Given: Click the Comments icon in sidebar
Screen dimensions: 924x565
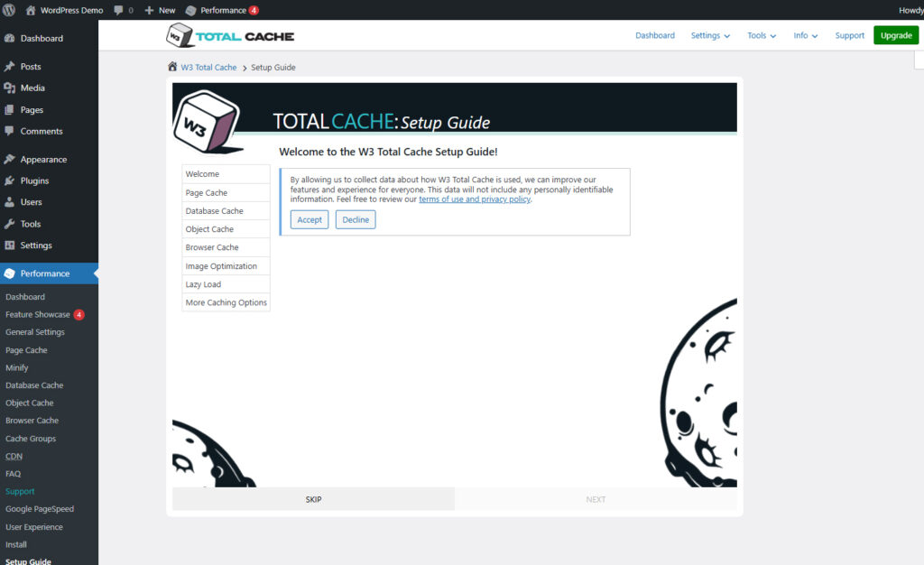Looking at the screenshot, I should pyautogui.click(x=9, y=131).
